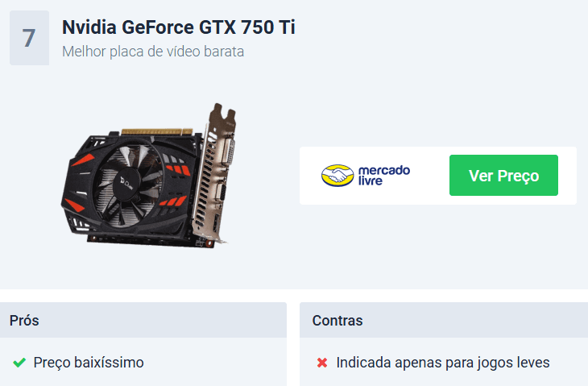Select the Contras section header

[444, 320]
